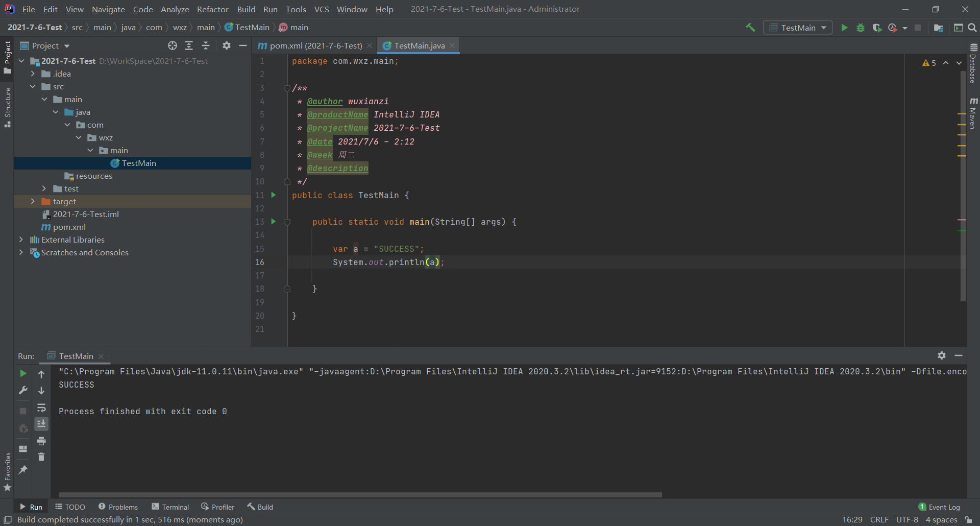Toggle Scroll to End in console
The height and width of the screenshot is (526, 980).
[x=41, y=424]
